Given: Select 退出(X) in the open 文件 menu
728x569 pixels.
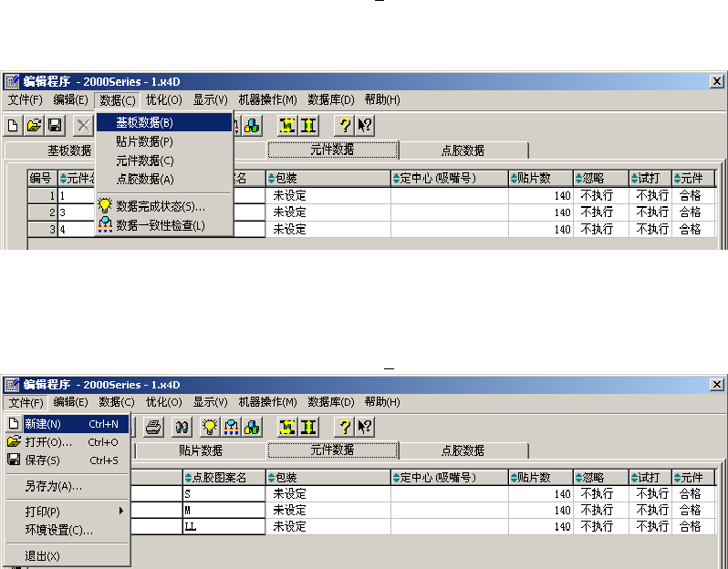Looking at the screenshot, I should click(x=68, y=556).
